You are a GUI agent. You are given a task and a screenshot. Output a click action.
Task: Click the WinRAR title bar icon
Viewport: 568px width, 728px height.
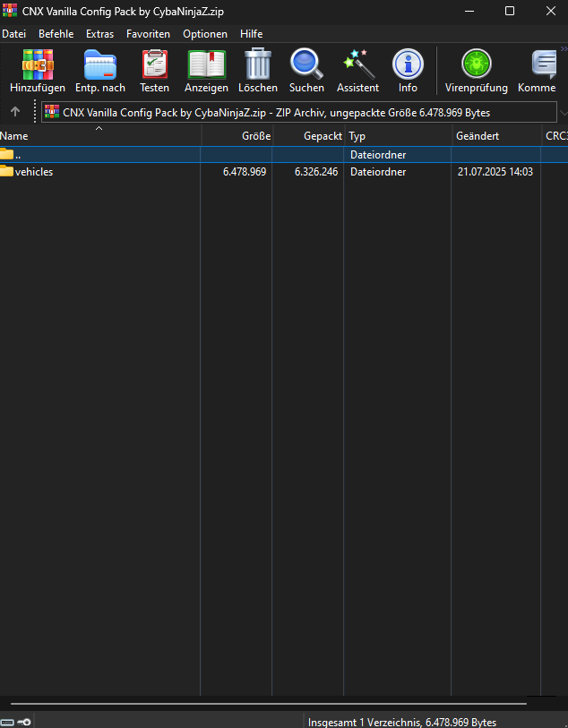point(10,11)
